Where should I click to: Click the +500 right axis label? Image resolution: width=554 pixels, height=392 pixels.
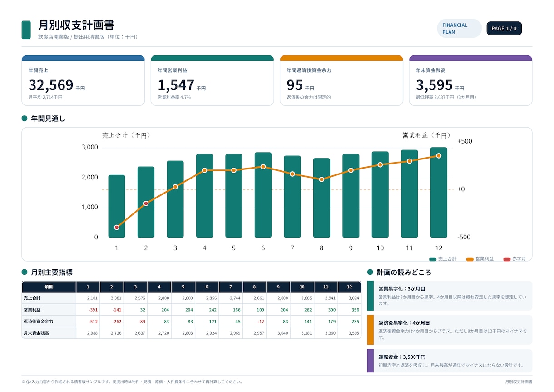[x=465, y=141]
